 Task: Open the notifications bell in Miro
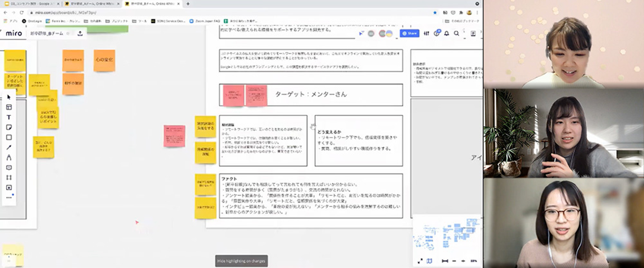446,33
